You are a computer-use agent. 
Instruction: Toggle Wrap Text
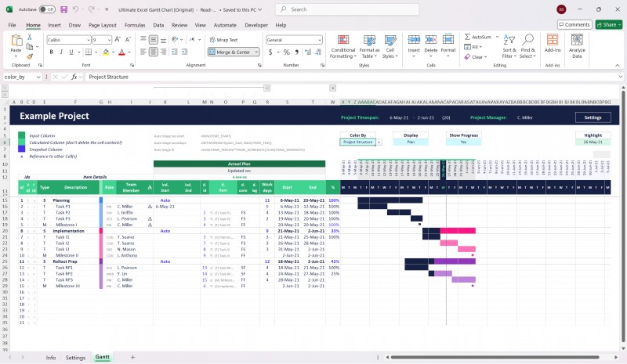pos(223,40)
